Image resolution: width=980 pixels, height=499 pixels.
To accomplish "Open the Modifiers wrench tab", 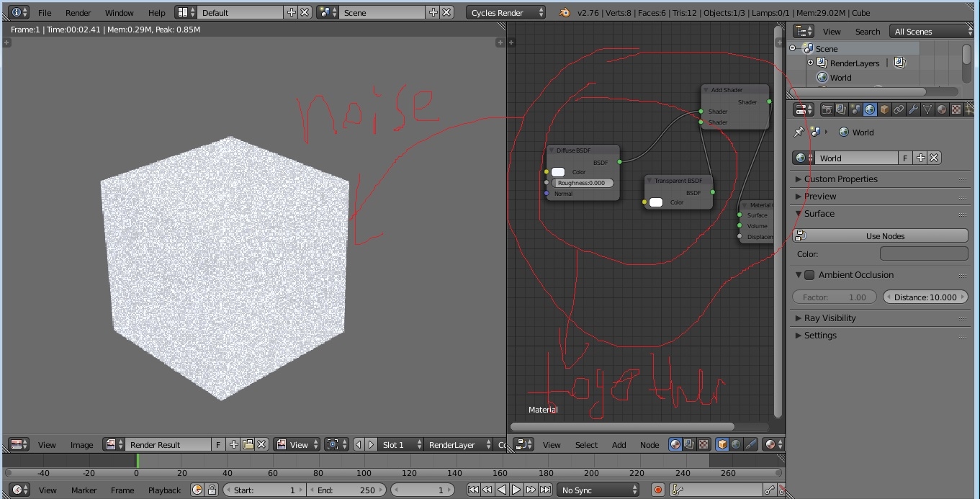I will click(913, 109).
